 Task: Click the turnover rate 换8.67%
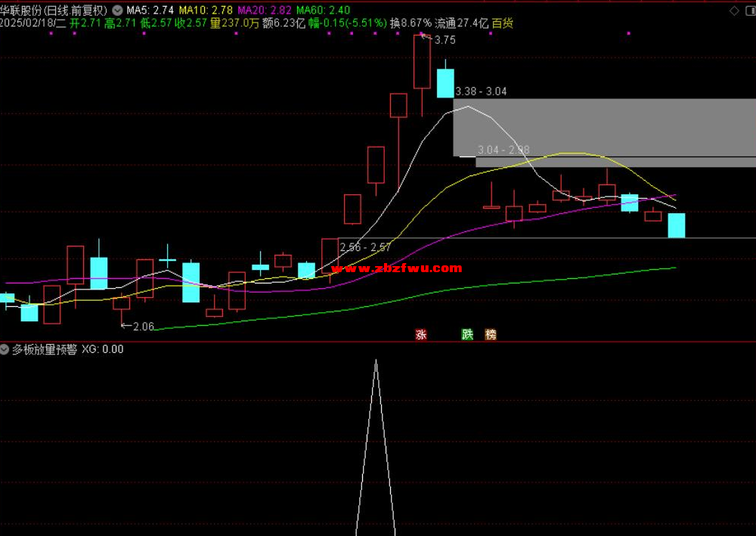coord(411,23)
